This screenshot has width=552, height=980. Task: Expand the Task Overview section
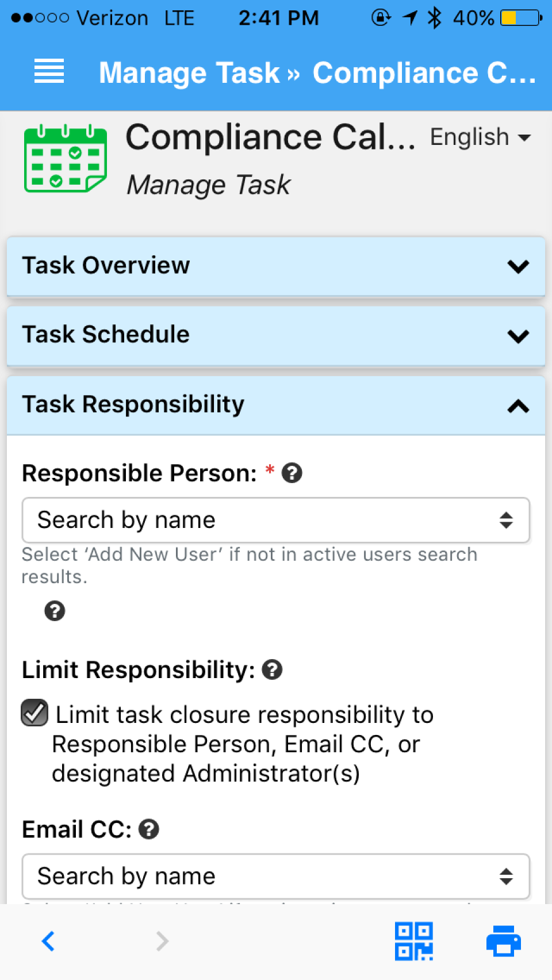[275, 266]
